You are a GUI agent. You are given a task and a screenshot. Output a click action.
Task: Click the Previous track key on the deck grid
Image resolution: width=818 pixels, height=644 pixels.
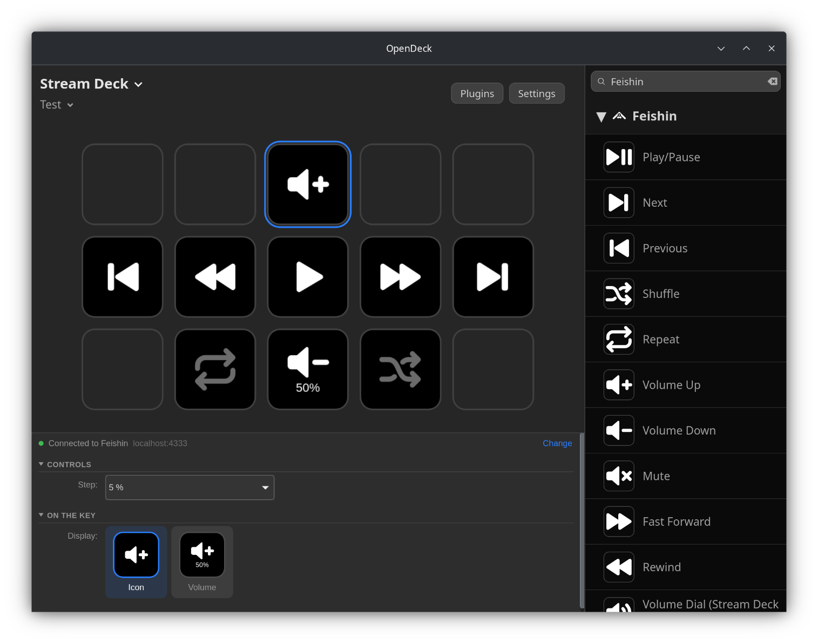[x=123, y=277]
